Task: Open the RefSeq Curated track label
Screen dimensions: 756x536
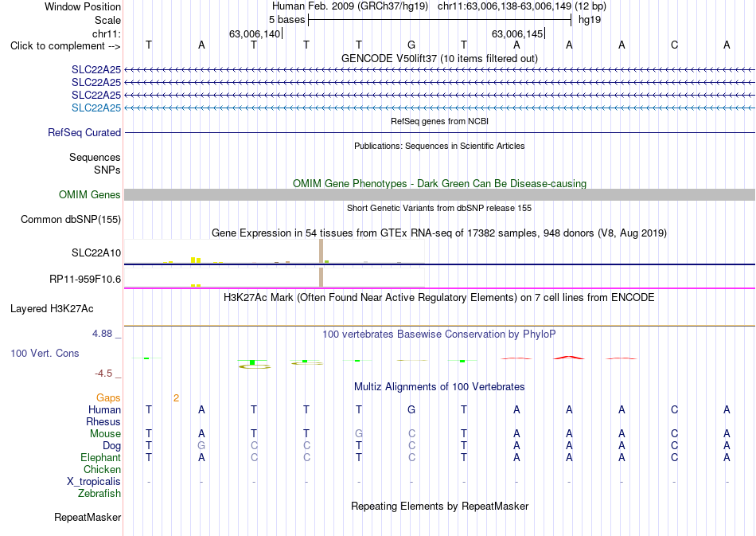Action: coord(84,132)
